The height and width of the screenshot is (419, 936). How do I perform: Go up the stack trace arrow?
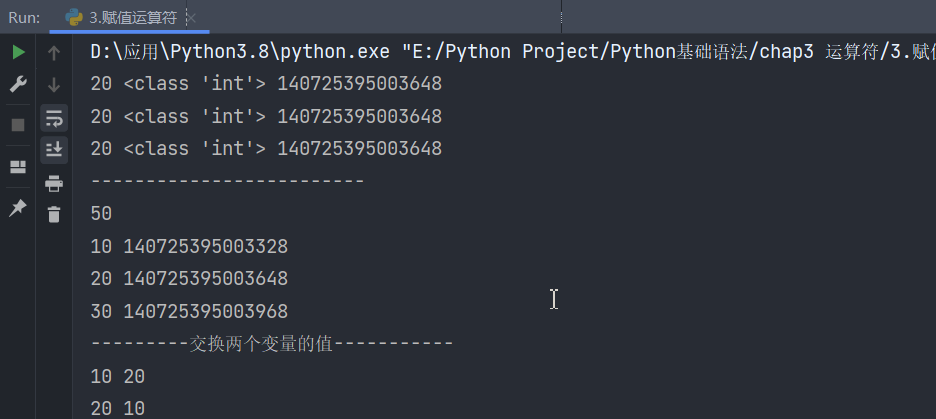[54, 53]
